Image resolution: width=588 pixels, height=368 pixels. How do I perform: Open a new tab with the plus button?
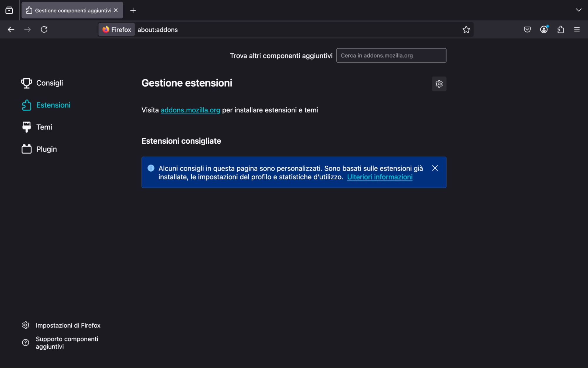tap(133, 10)
